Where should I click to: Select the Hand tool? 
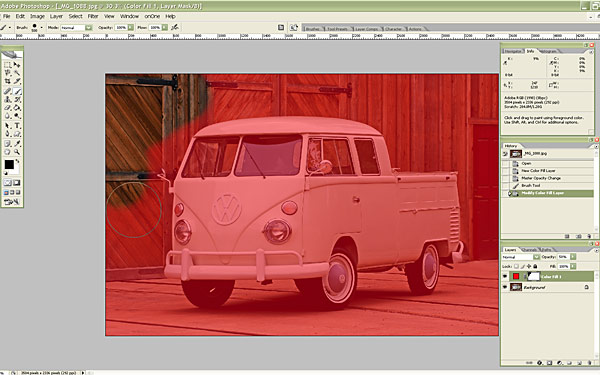tap(7, 152)
